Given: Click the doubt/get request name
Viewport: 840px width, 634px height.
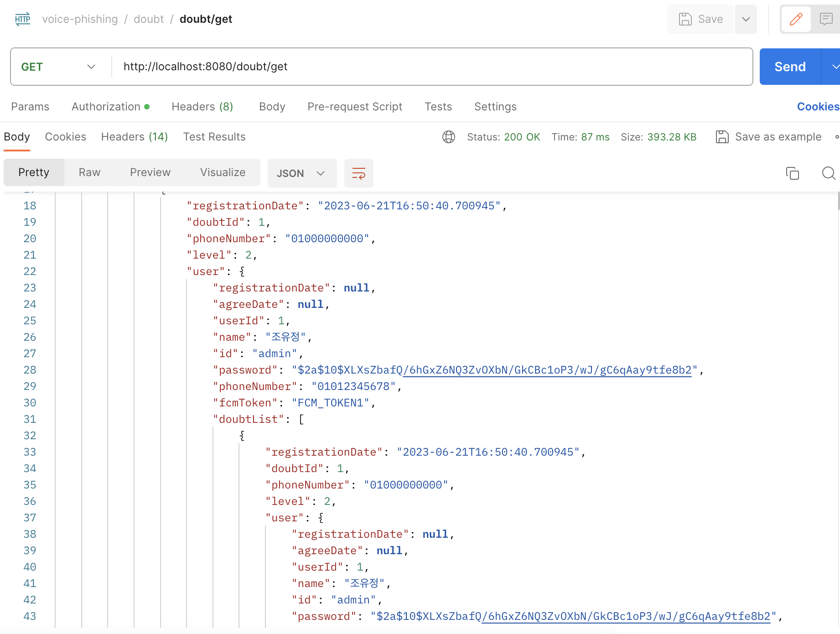Looking at the screenshot, I should click(206, 19).
